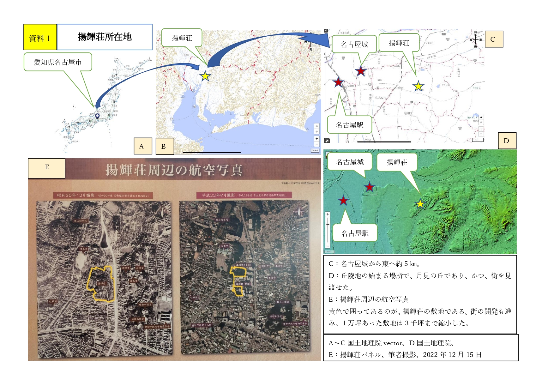Screen dimensions: 554x392
Task: Click the 1955 aerial photo on the left
Action: coord(105,278)
